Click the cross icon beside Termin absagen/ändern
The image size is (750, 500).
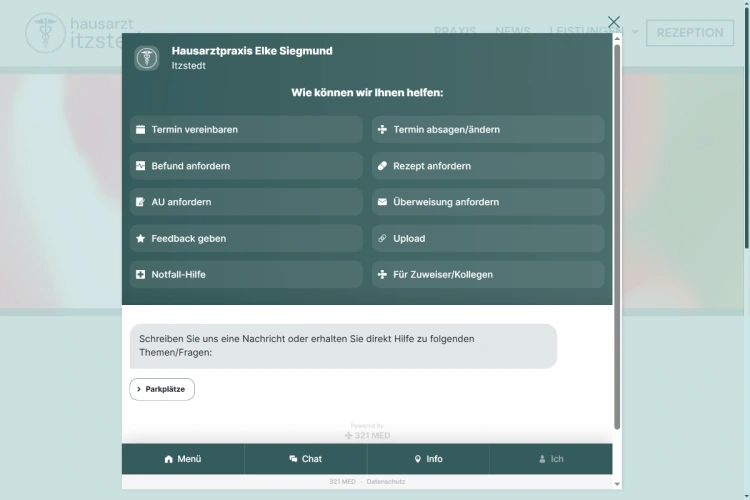382,130
